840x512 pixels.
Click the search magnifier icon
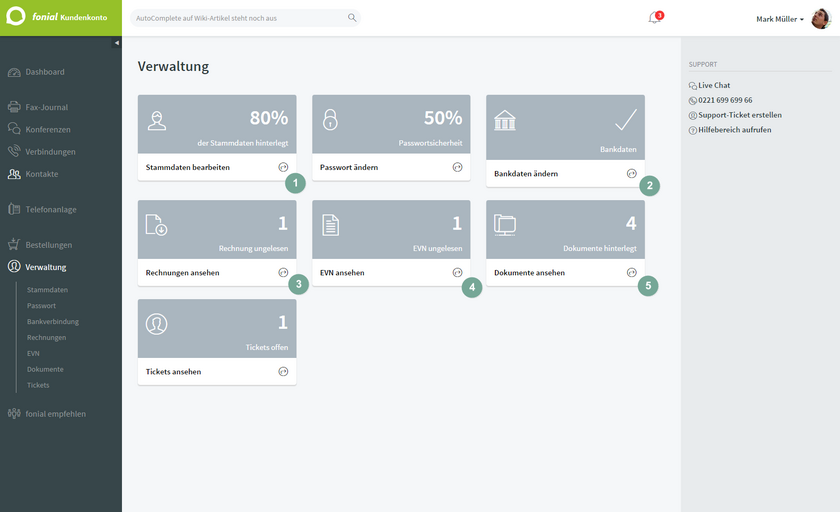(352, 18)
